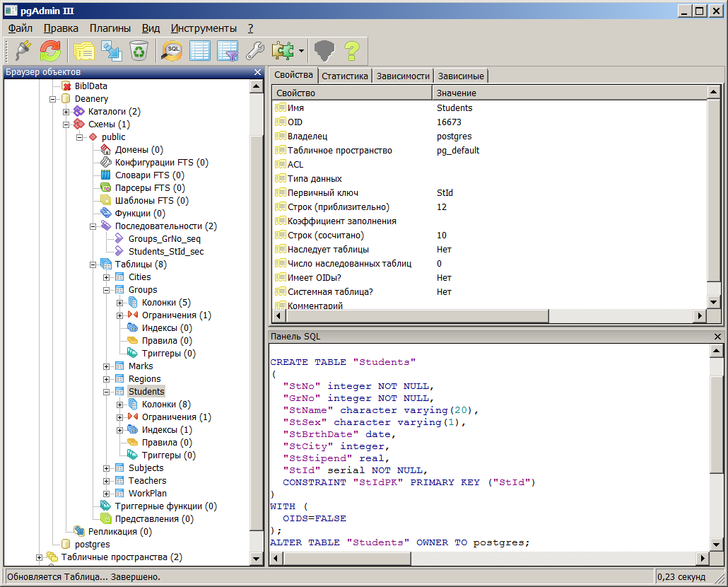
Task: Open the Файл menu
Action: 20,28
